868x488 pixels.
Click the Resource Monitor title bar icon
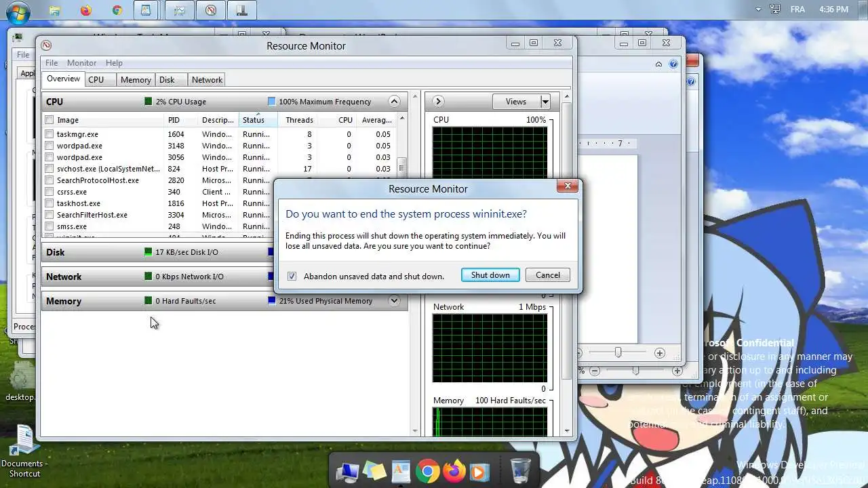[46, 45]
